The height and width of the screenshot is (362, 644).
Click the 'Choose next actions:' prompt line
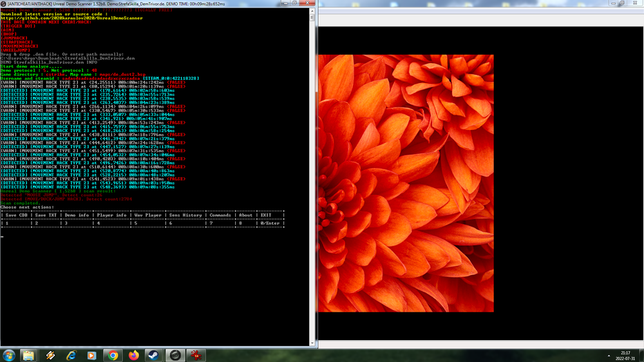tap(27, 207)
